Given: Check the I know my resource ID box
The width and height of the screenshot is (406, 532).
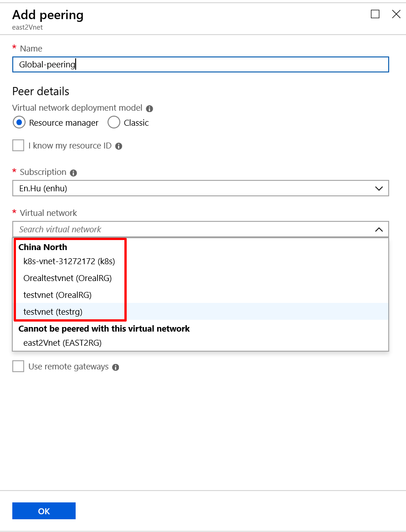Looking at the screenshot, I should (x=18, y=146).
